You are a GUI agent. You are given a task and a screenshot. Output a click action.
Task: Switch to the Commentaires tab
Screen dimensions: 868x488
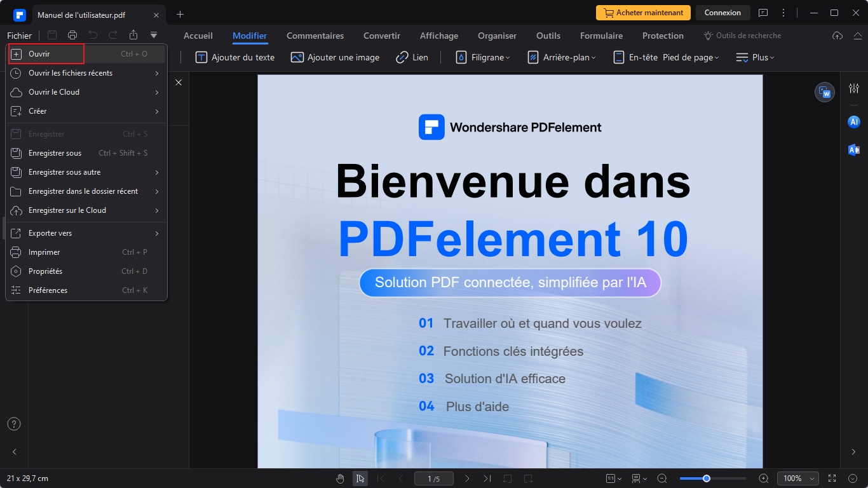315,36
